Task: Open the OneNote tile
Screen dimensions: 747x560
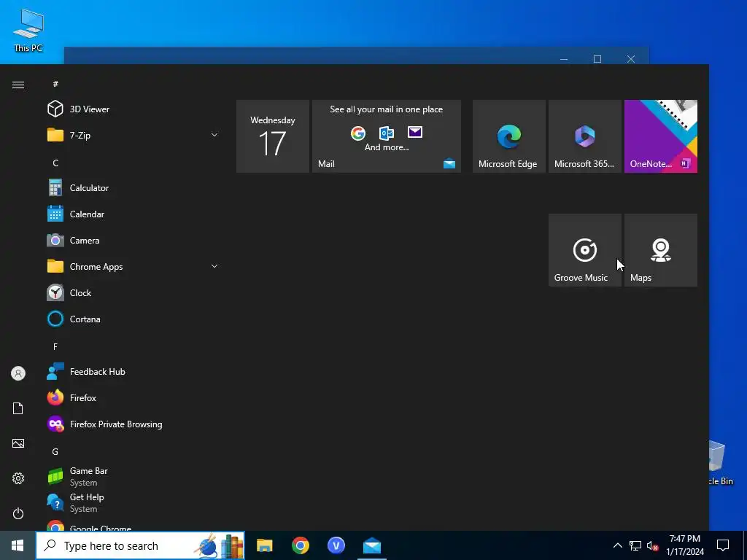Action: pos(661,136)
